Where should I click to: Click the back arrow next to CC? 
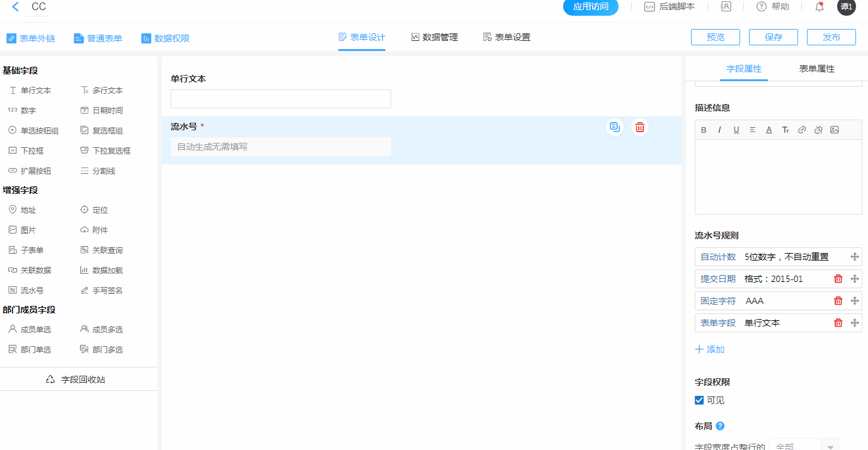coord(16,7)
